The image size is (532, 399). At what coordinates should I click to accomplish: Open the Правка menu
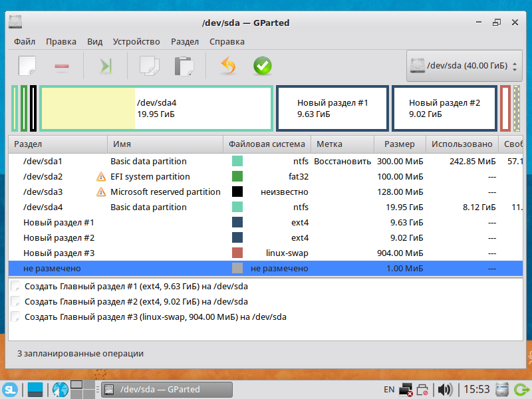pos(61,42)
